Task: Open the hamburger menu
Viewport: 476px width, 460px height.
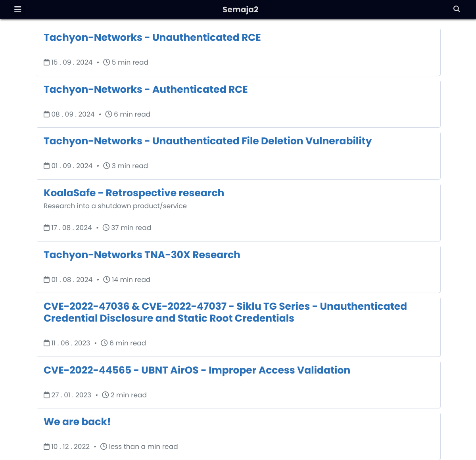Action: click(x=18, y=10)
